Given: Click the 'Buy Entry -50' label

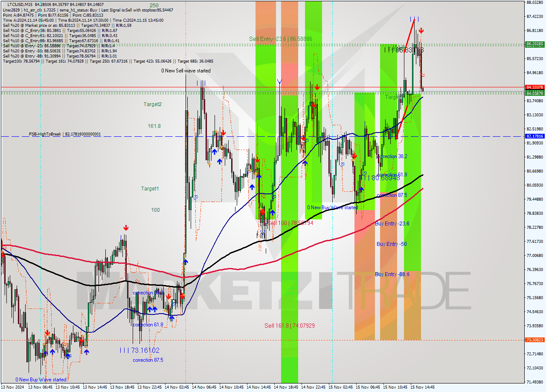Looking at the screenshot, I should point(391,244).
